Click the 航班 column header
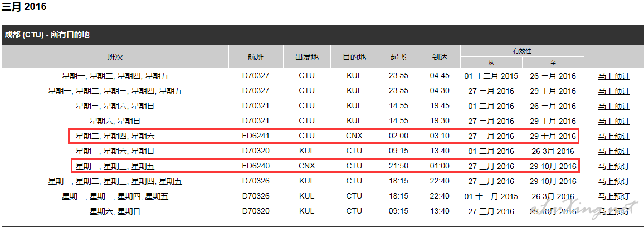Screen dimensions: 644x227 (256, 57)
